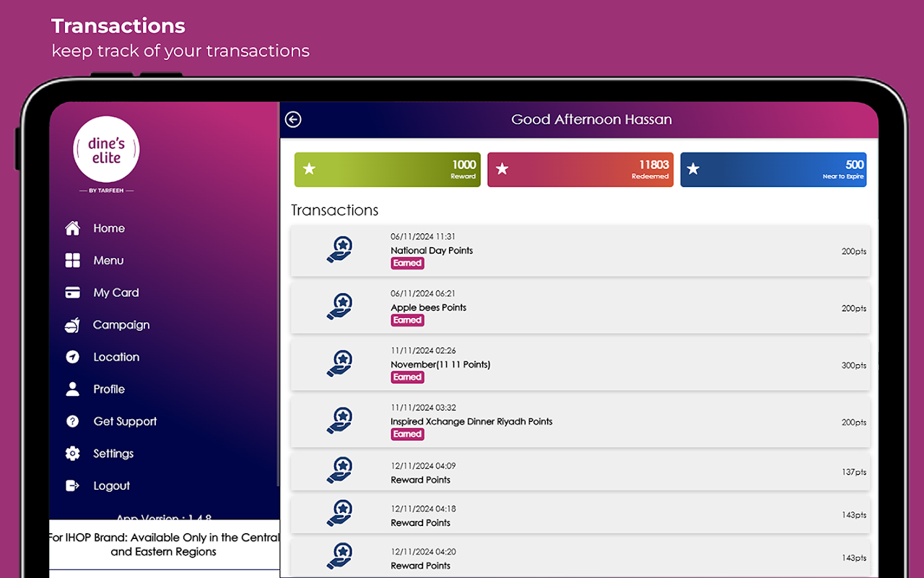The height and width of the screenshot is (578, 924).
Task: Click points icon of 12/11/2024 04:09 transaction
Action: point(340,471)
